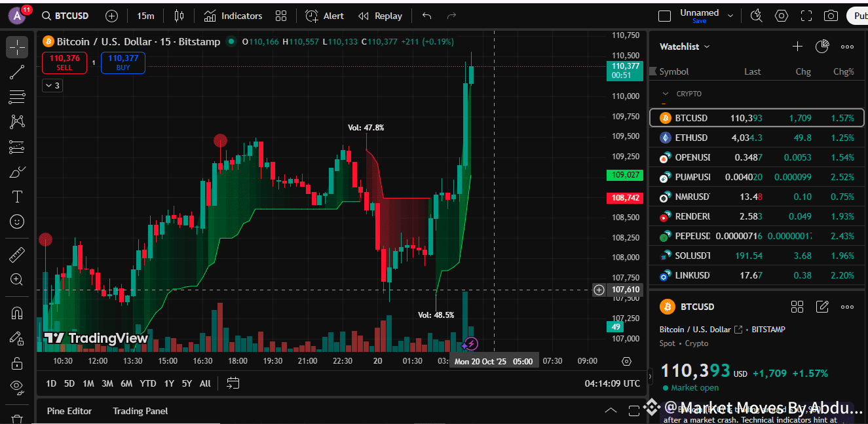The image size is (868, 424).
Task: Undo the last chart action
Action: tap(427, 16)
